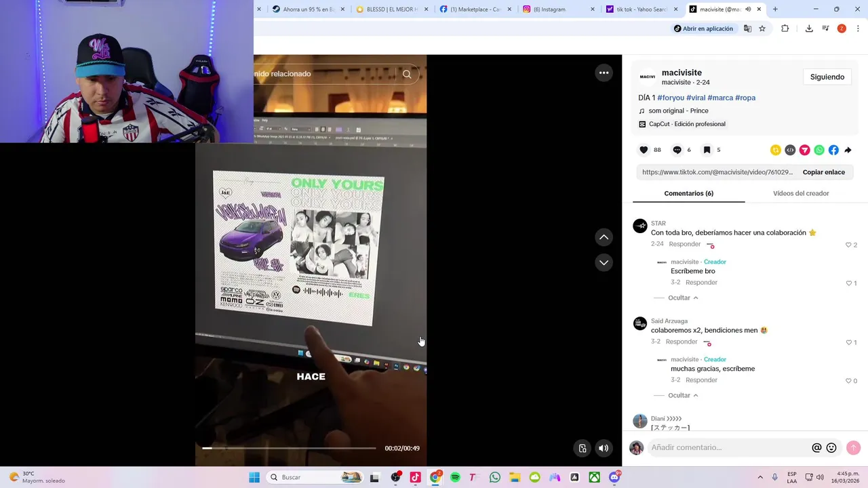Save video with the bookmark icon
868x488 pixels.
point(707,150)
